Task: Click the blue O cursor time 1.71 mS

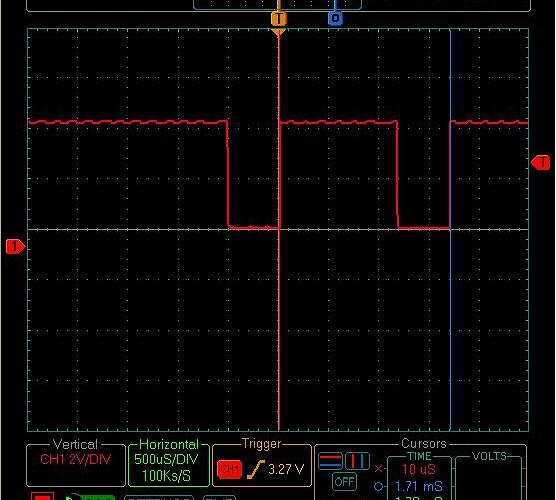Action: [x=419, y=486]
